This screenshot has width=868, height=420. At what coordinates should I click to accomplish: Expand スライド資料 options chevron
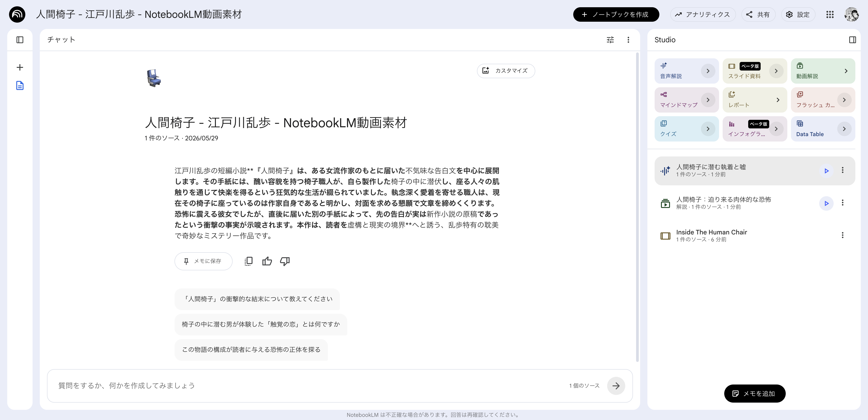point(776,71)
